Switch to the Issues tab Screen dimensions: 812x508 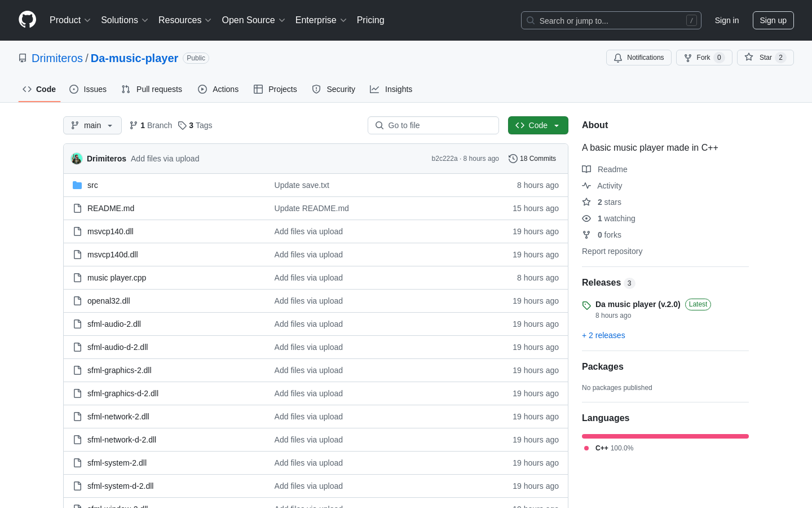click(x=88, y=89)
